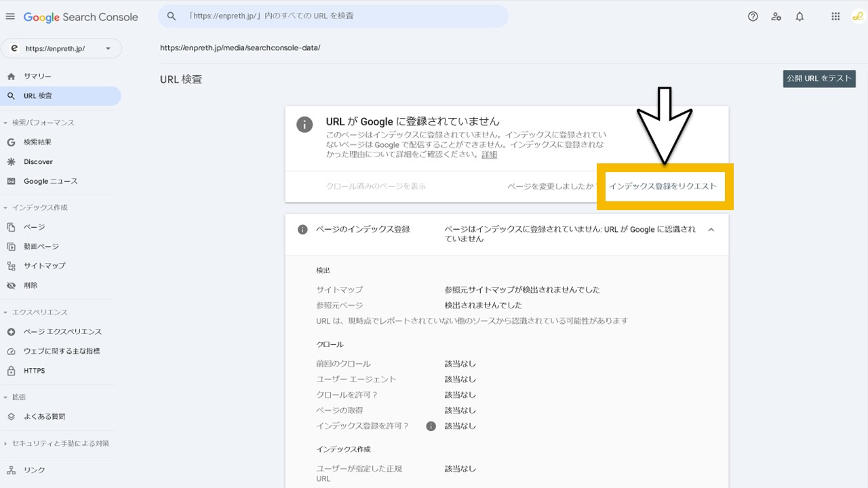Open the account profile avatar
This screenshot has height=488, width=868.
pos(857,17)
